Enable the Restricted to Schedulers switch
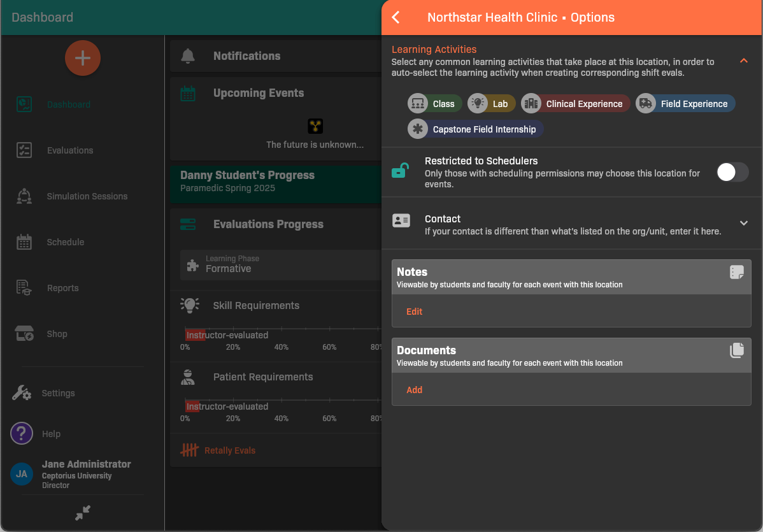763x532 pixels. point(732,172)
